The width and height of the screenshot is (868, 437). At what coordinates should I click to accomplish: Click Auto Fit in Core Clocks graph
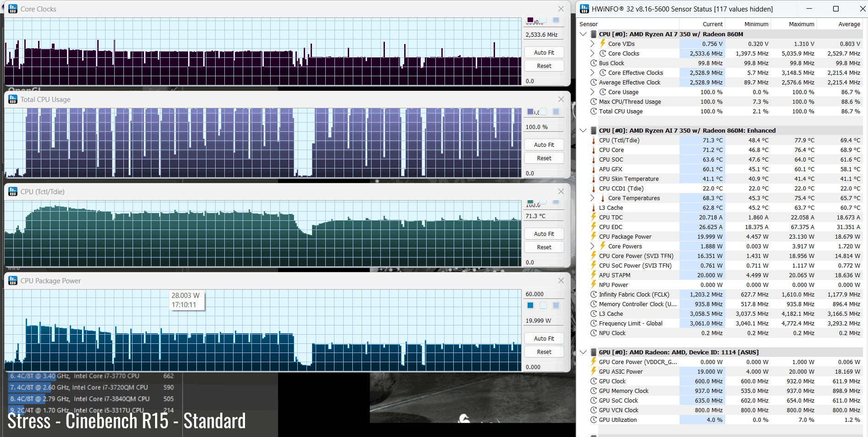point(544,52)
